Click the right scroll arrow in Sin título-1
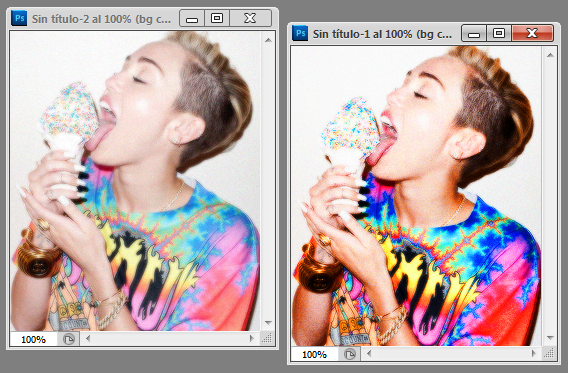This screenshot has width=568, height=373. (x=533, y=353)
